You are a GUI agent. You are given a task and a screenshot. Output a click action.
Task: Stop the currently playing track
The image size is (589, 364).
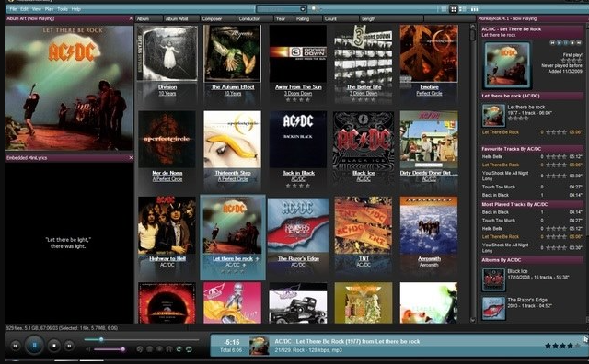(54, 346)
